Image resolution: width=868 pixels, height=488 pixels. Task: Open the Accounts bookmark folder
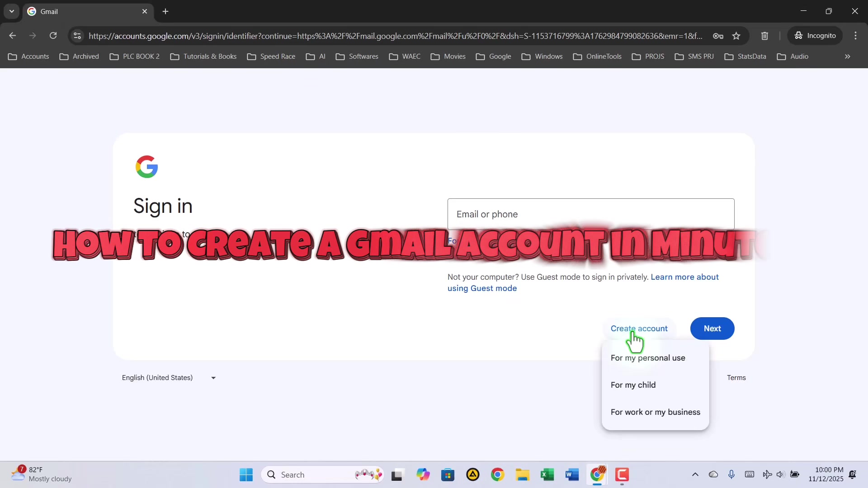pos(28,56)
